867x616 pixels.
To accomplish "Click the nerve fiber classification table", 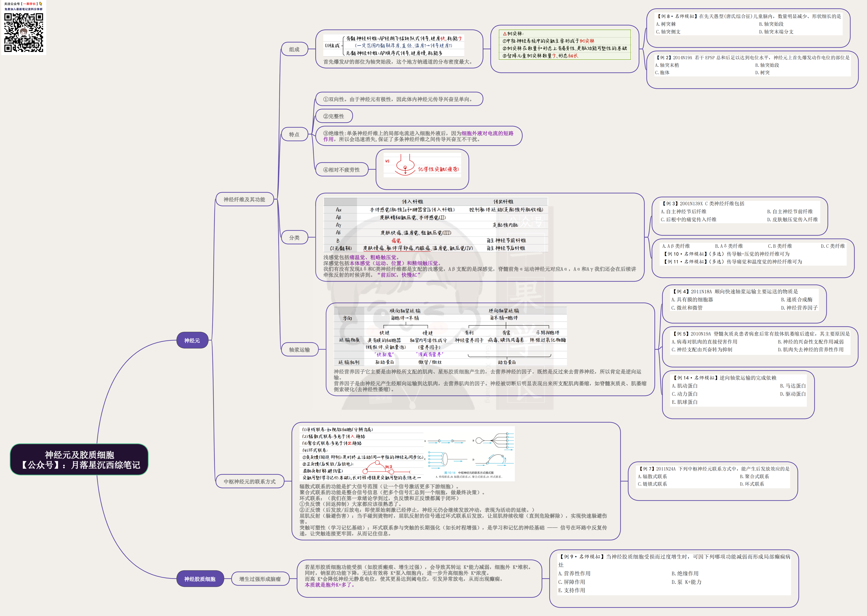I will pos(436,225).
